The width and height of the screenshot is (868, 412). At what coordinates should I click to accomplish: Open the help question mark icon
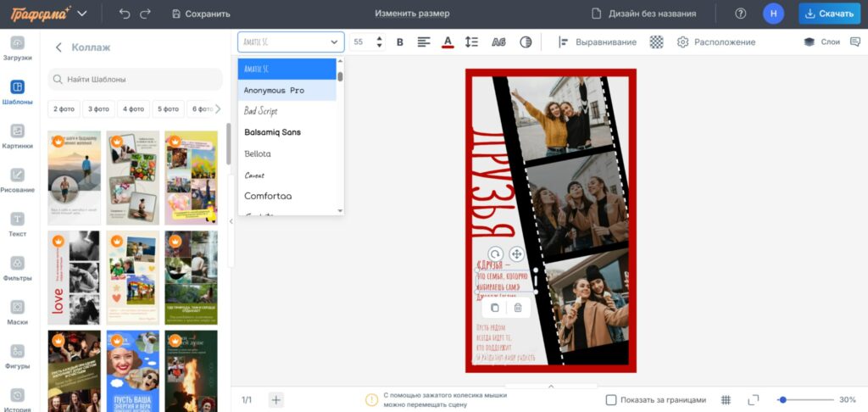(x=740, y=14)
